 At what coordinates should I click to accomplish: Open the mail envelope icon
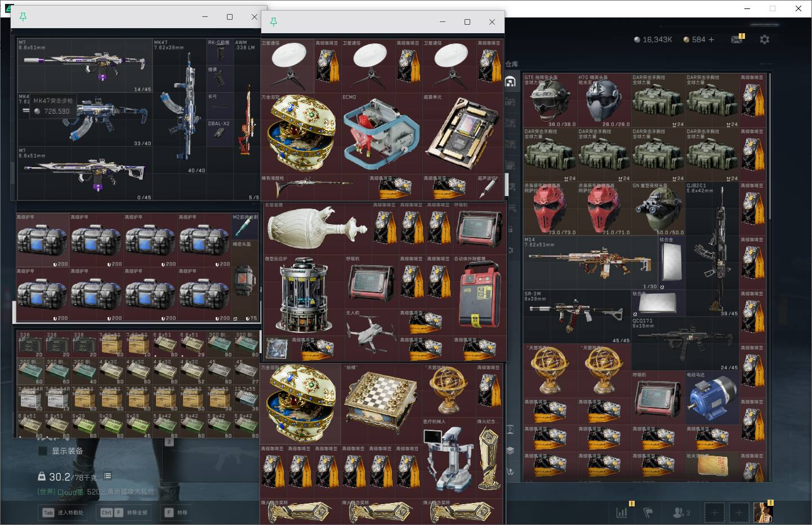click(737, 39)
